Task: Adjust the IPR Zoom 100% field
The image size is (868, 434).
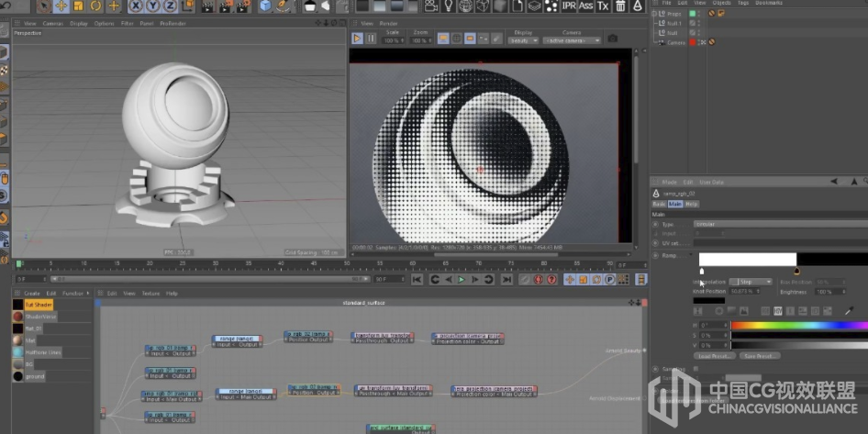Action: pyautogui.click(x=421, y=40)
